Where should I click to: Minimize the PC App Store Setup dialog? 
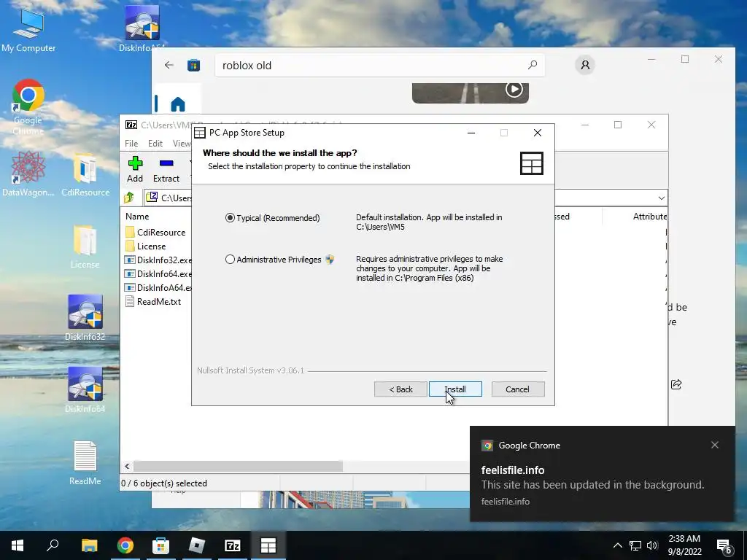[471, 133]
